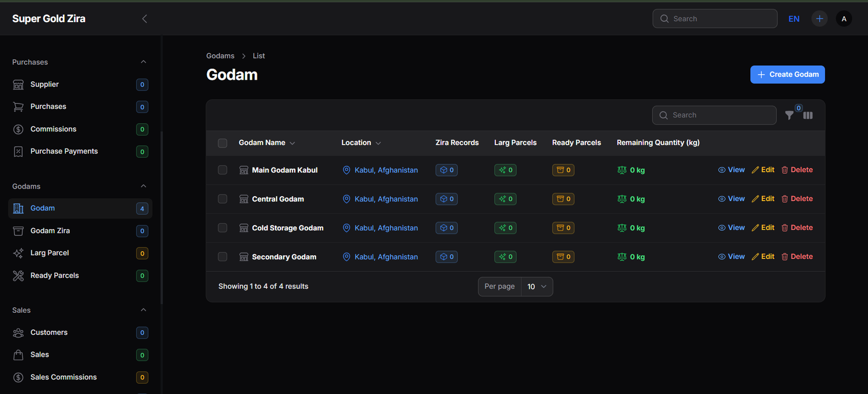Open the Per page dropdown

[x=537, y=287]
